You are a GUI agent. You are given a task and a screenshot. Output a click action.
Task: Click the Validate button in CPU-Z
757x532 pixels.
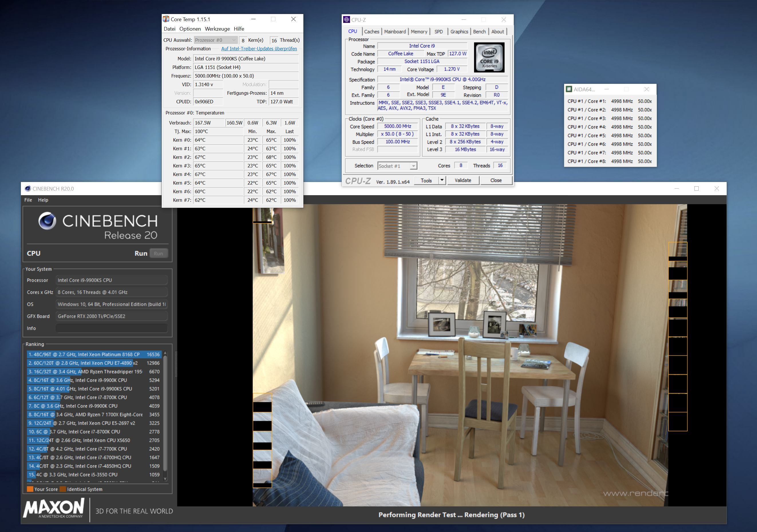pyautogui.click(x=462, y=180)
